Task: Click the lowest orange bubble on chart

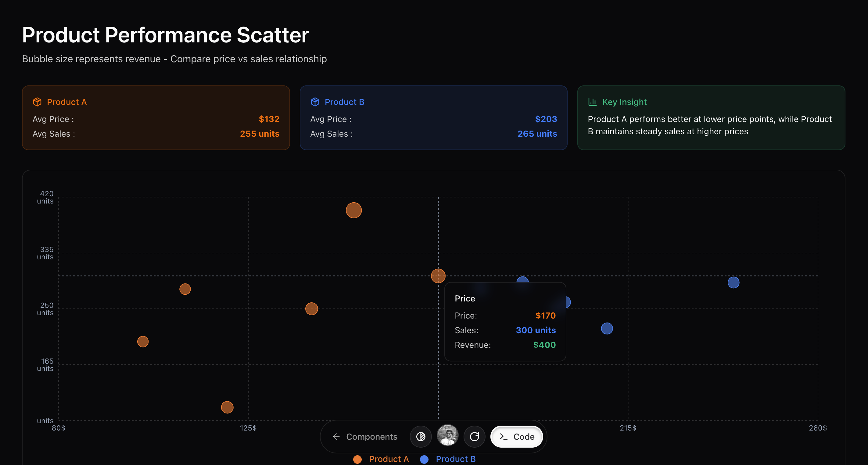Action: tap(227, 407)
